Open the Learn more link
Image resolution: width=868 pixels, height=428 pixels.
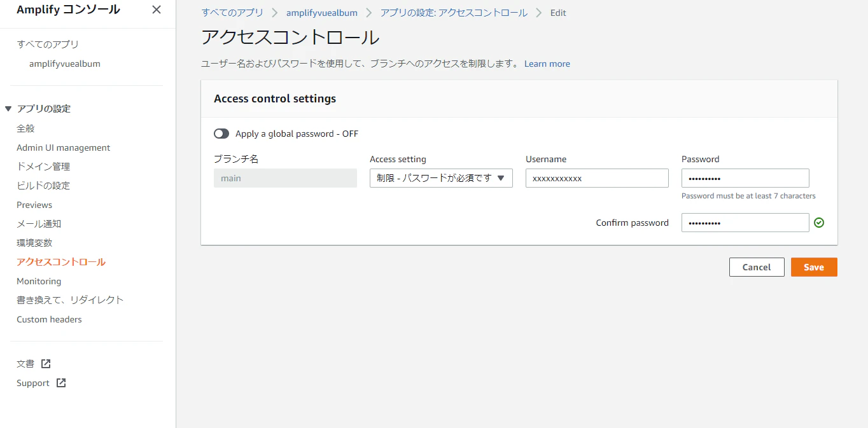click(547, 64)
